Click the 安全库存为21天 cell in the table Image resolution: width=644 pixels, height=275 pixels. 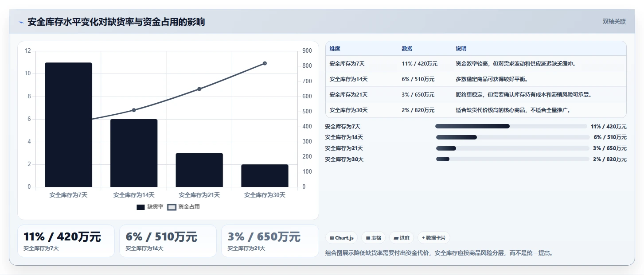(348, 95)
